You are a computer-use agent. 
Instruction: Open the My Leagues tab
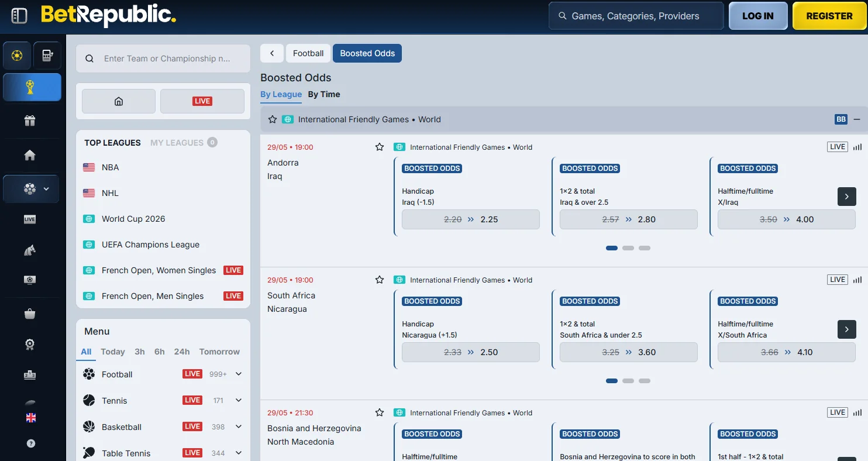tap(184, 143)
